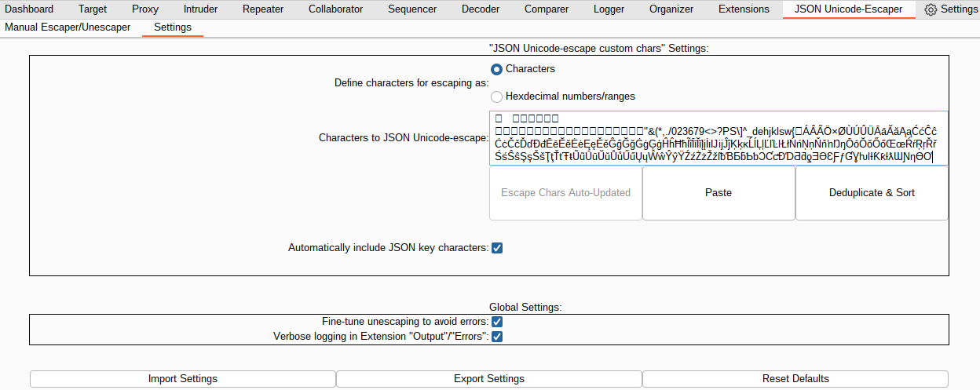This screenshot has height=390, width=980.
Task: Select the Decoder tab
Action: (479, 9)
